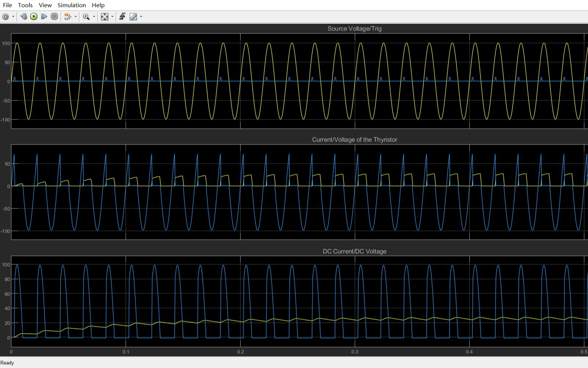588x368 pixels.
Task: Click the 'DC Current/DC Voltage' plot title
Action: click(x=354, y=251)
